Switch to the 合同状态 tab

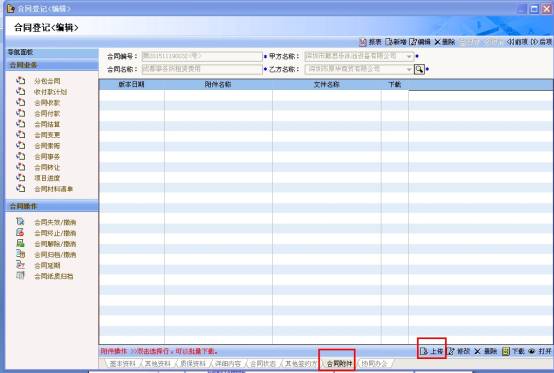point(263,363)
